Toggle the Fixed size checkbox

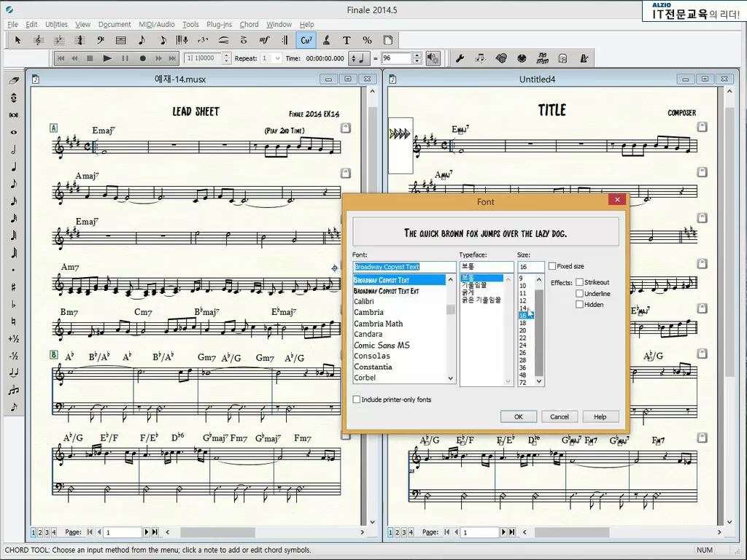point(552,266)
